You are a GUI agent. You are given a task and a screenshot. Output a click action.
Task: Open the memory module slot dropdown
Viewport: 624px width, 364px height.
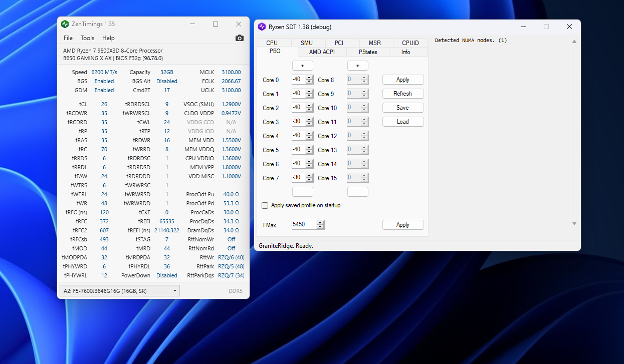119,291
